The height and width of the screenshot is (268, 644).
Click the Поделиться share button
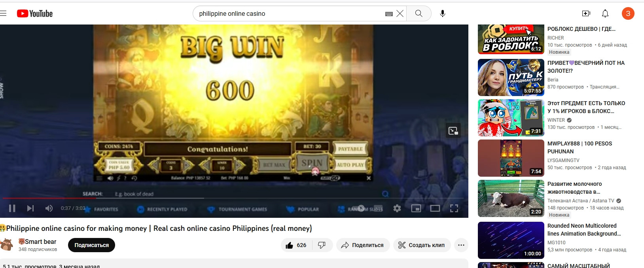[363, 245]
